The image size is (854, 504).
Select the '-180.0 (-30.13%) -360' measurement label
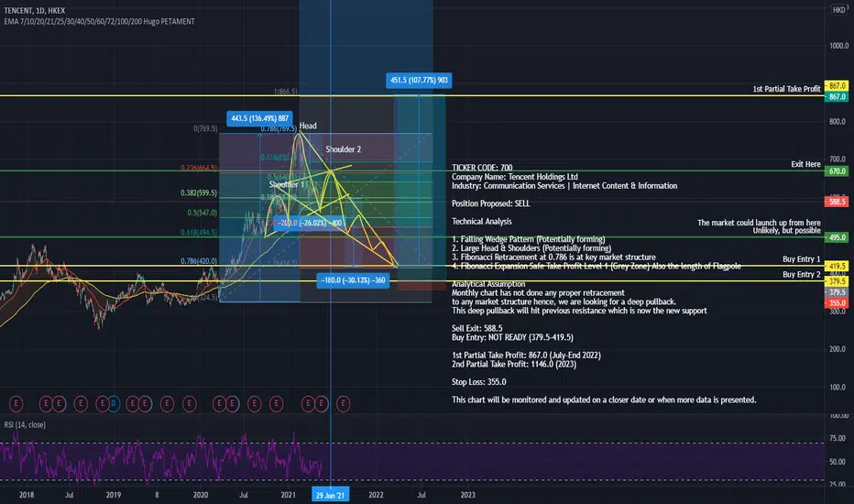tap(353, 280)
